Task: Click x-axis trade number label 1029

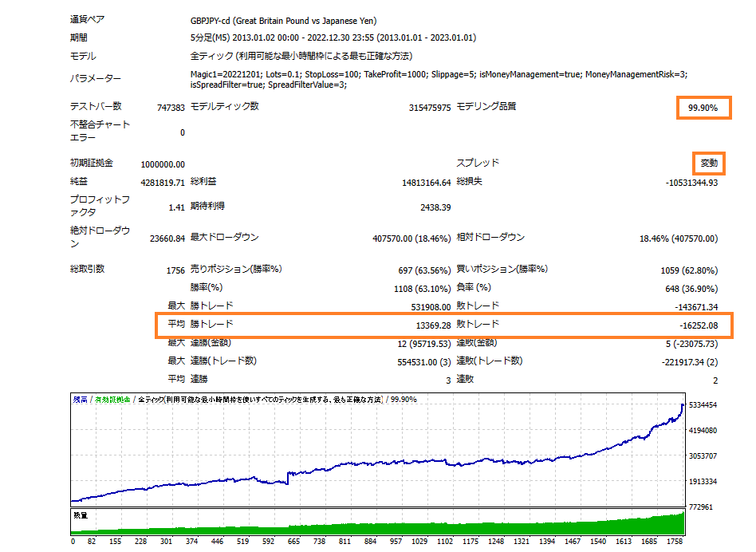Action: click(419, 542)
